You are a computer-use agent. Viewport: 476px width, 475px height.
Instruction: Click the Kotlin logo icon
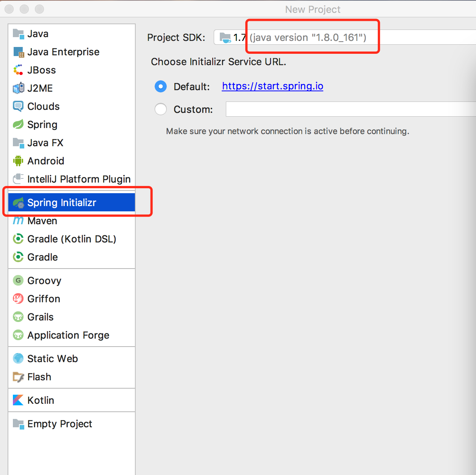point(18,400)
